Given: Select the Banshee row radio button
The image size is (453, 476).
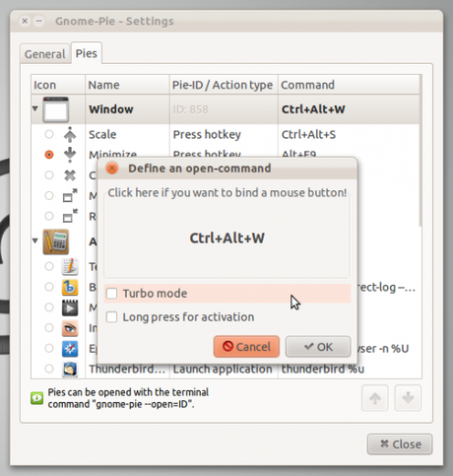Looking at the screenshot, I should pyautogui.click(x=49, y=287).
